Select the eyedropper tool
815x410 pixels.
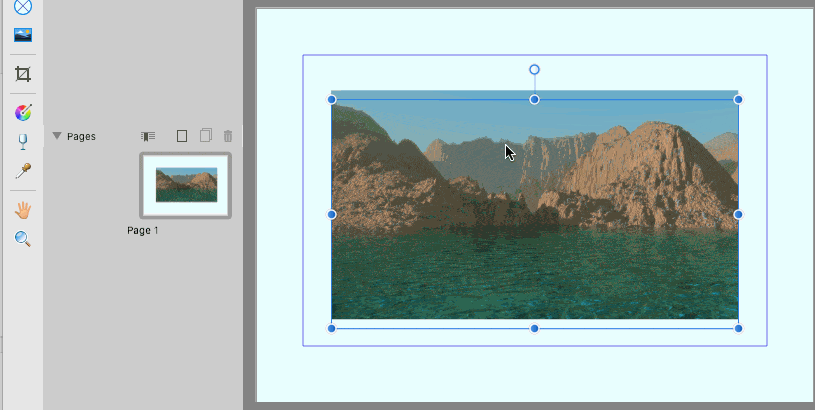point(23,170)
